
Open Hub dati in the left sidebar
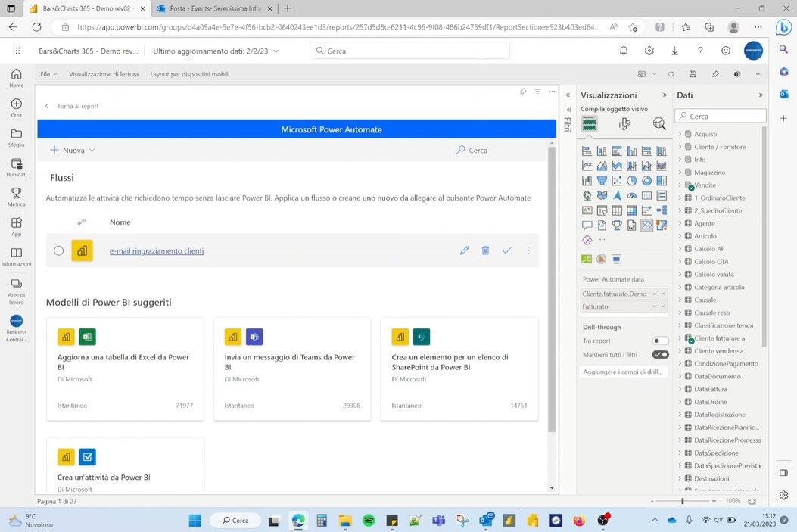[17, 167]
